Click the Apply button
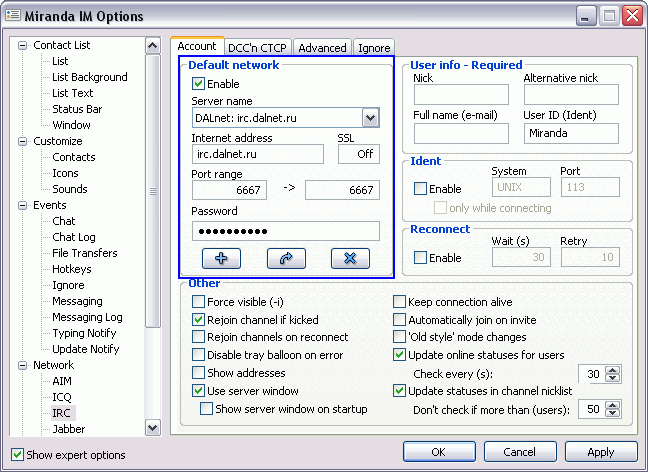The height and width of the screenshot is (472, 648). click(601, 452)
